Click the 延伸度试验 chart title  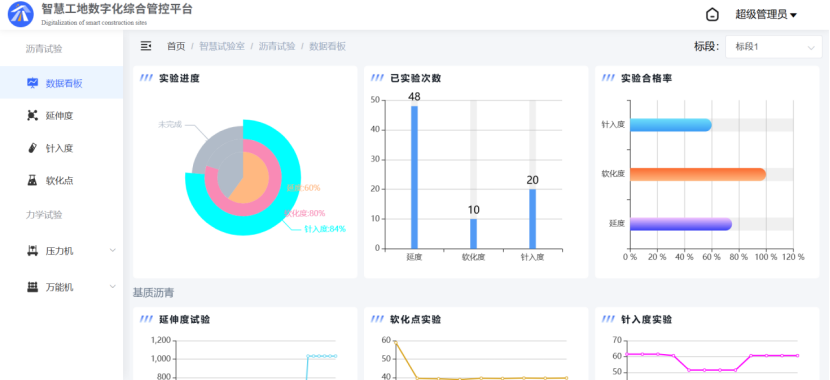point(184,320)
